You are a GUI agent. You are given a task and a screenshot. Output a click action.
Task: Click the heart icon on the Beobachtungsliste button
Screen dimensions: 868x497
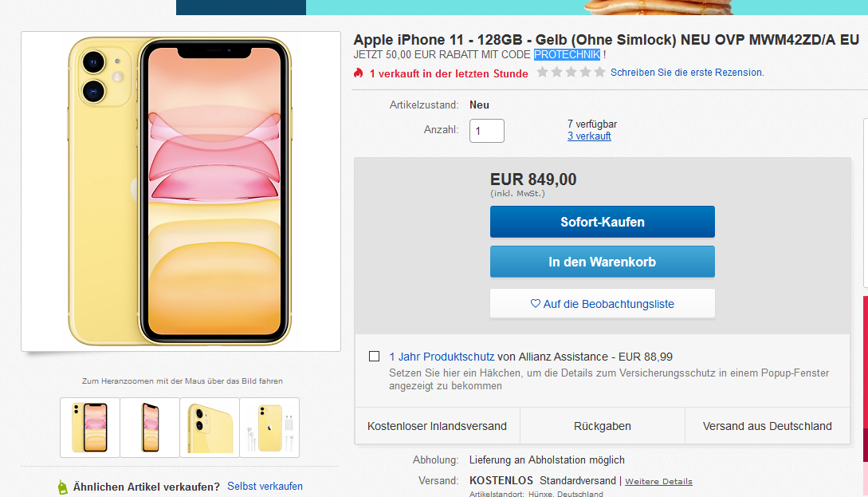coord(536,304)
